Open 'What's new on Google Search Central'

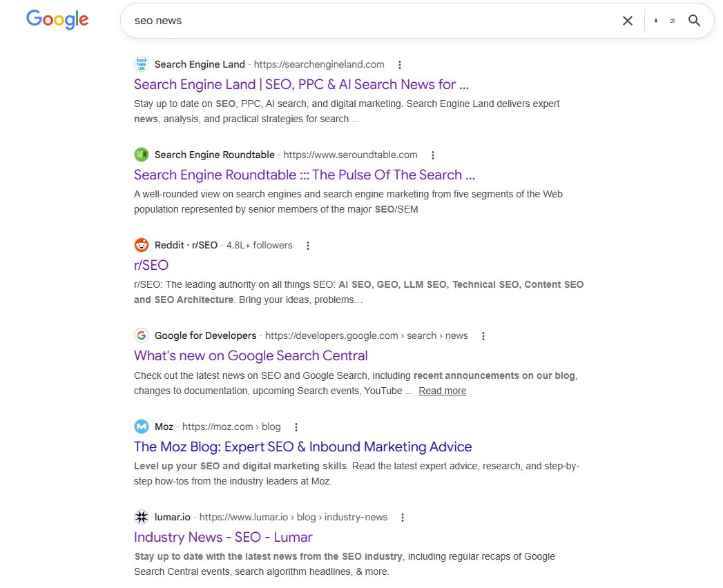pyautogui.click(x=251, y=355)
